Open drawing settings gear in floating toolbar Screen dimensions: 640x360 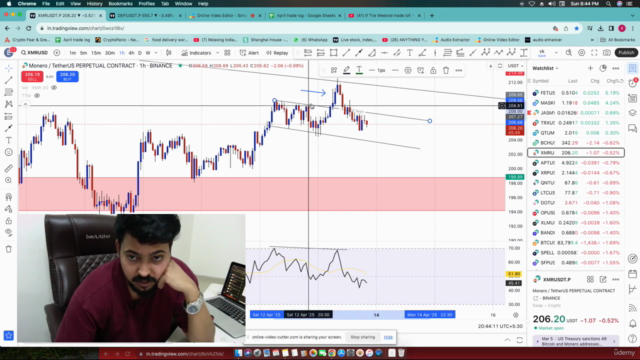[408, 71]
